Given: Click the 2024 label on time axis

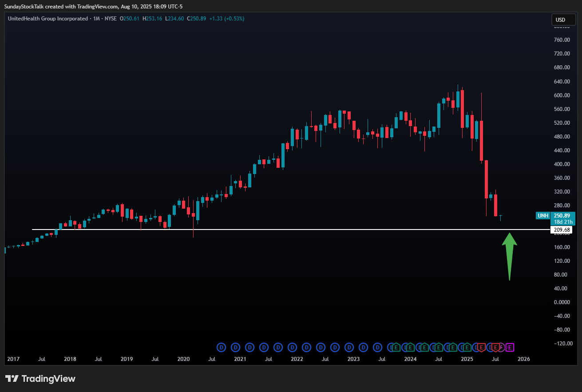Looking at the screenshot, I should click(410, 358).
